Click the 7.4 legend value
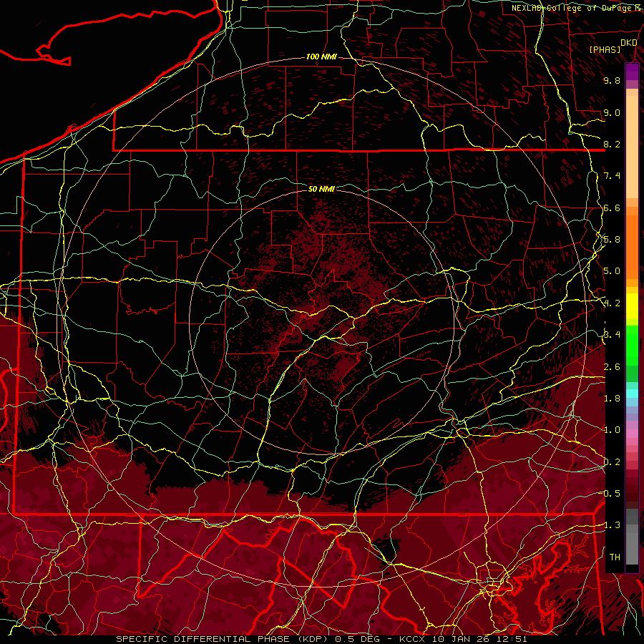The image size is (644, 644). [612, 176]
